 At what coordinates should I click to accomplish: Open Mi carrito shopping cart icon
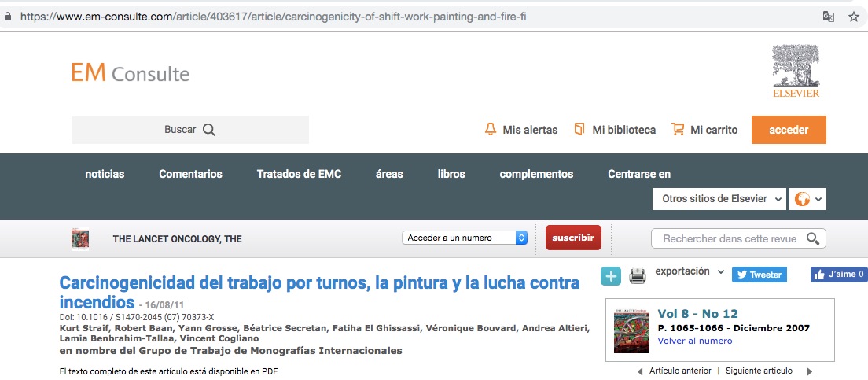(678, 130)
